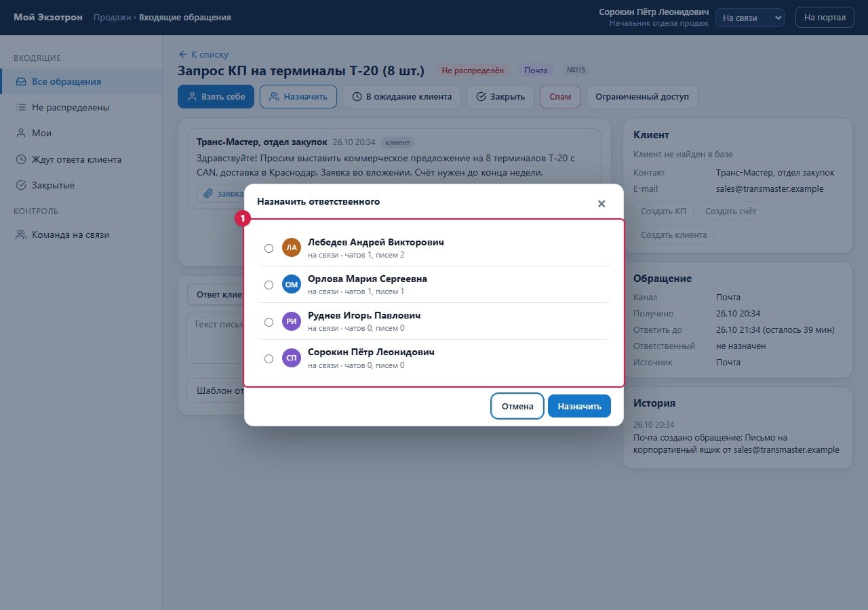The width and height of the screenshot is (868, 610).
Task: Click Продажи breadcrumb link
Action: [112, 18]
